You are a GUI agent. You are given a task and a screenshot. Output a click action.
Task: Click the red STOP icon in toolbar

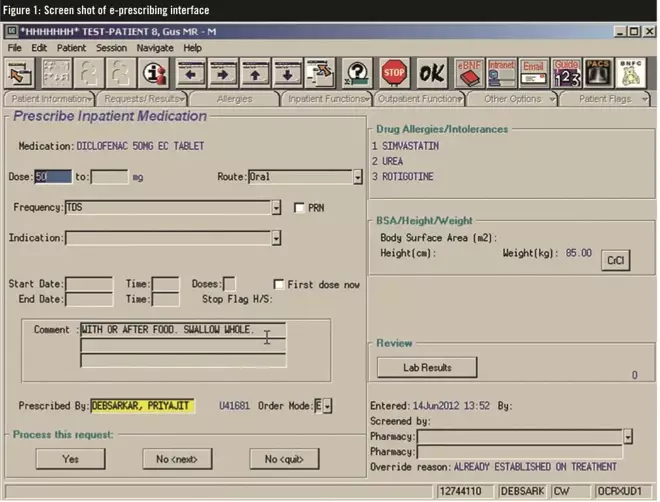(392, 73)
